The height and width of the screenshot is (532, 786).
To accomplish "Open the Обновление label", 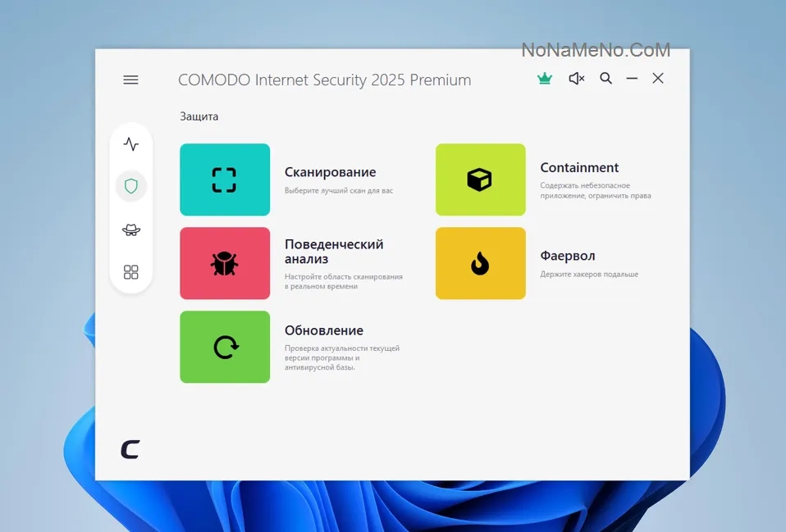I will pos(324,330).
